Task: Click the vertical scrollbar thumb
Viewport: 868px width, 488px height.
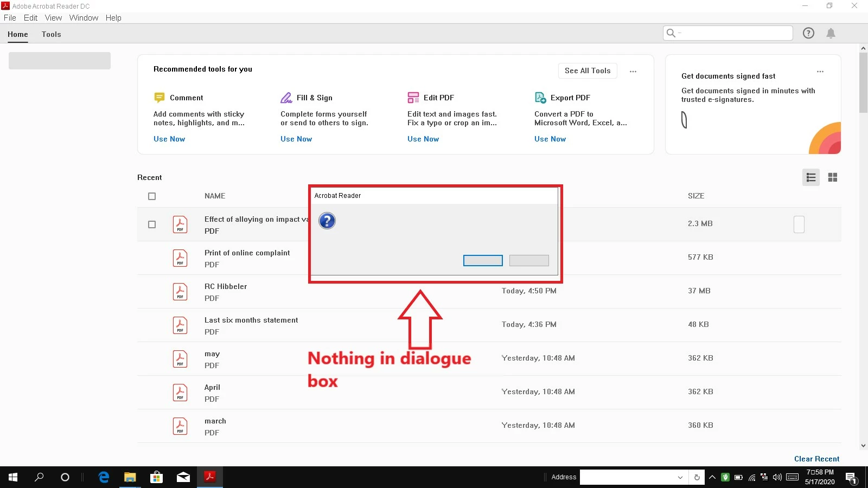Action: [863, 82]
